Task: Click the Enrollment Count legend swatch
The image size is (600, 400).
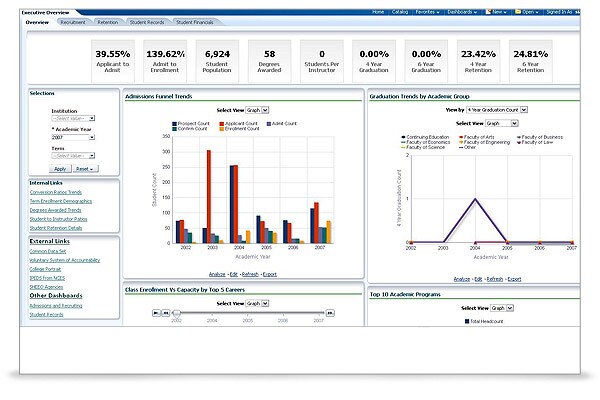Action: tap(222, 129)
